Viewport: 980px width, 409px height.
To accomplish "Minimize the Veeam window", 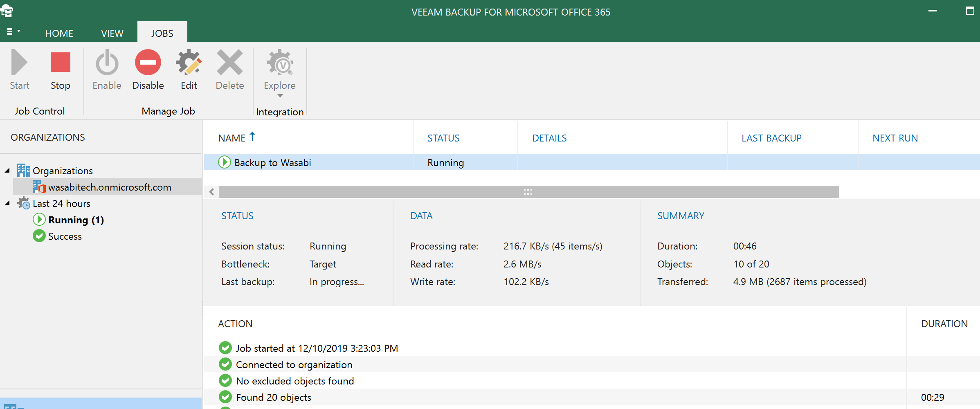I will (x=933, y=11).
